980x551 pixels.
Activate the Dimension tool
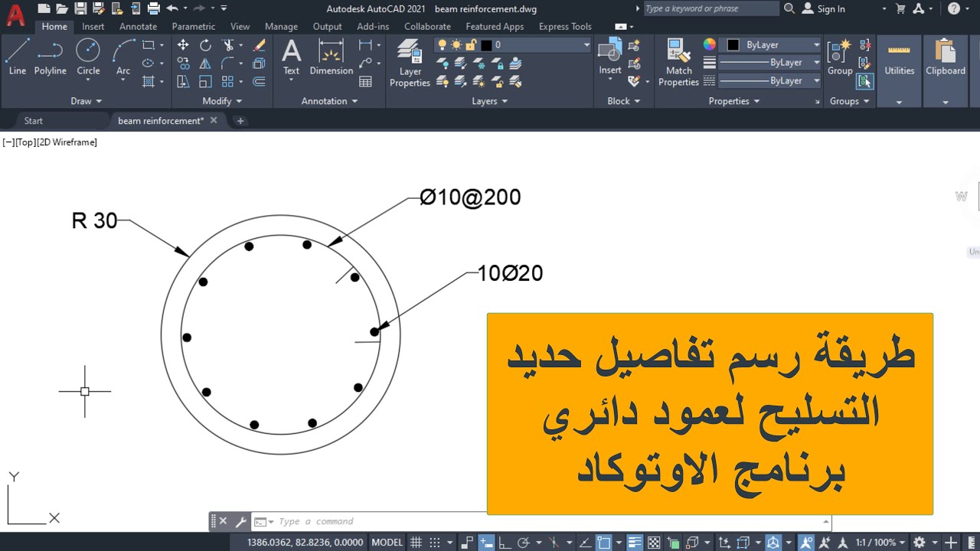point(331,57)
